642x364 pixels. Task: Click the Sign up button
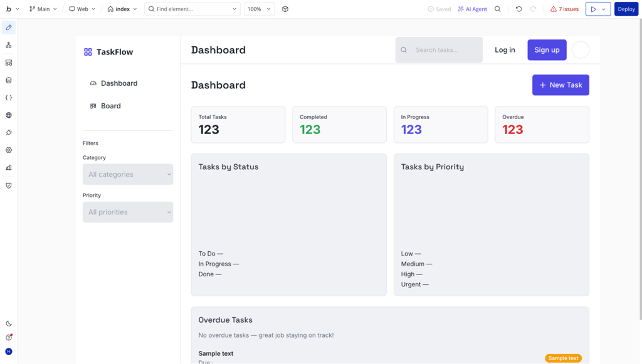(547, 50)
